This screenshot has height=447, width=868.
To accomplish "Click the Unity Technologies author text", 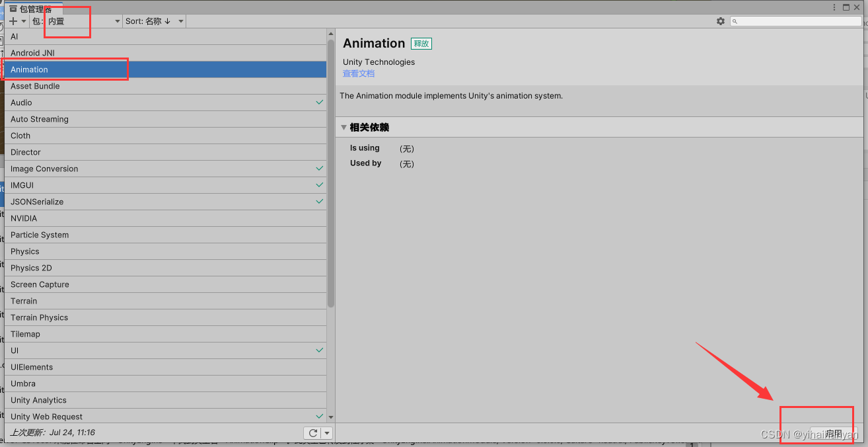I will coord(379,62).
